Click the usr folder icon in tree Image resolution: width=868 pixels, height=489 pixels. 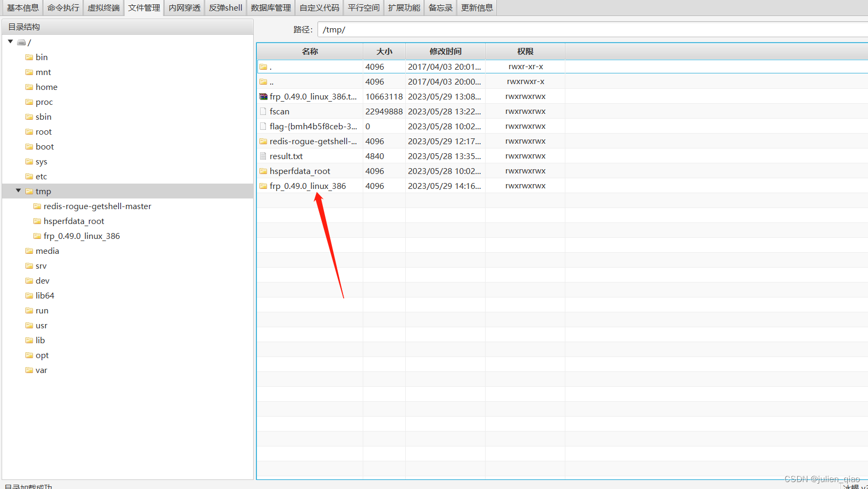29,325
